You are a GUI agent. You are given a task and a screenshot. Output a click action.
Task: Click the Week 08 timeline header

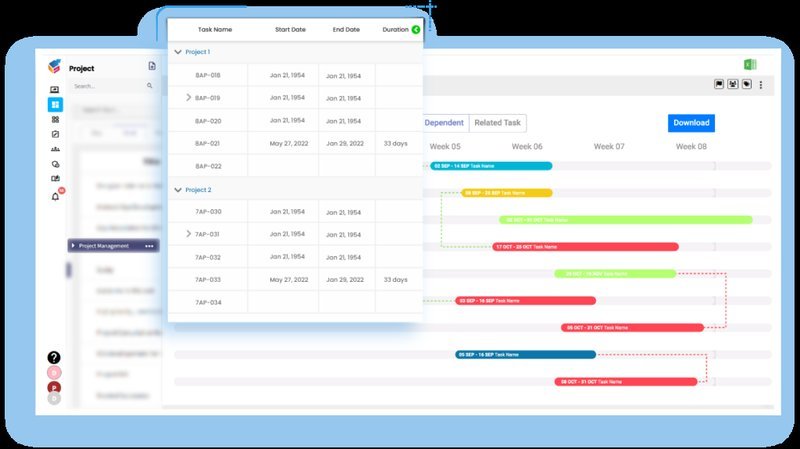(x=691, y=146)
